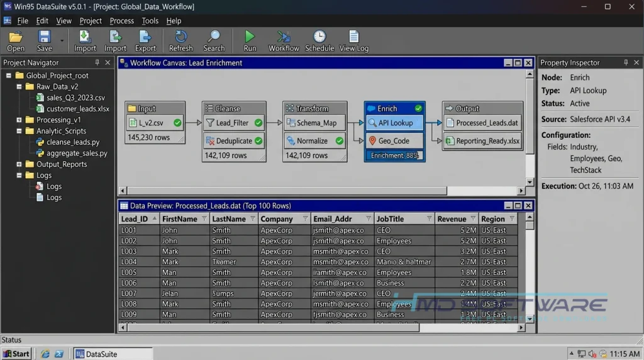This screenshot has height=360, width=644.
Task: Run the workflow with the green Run icon
Action: click(x=250, y=41)
